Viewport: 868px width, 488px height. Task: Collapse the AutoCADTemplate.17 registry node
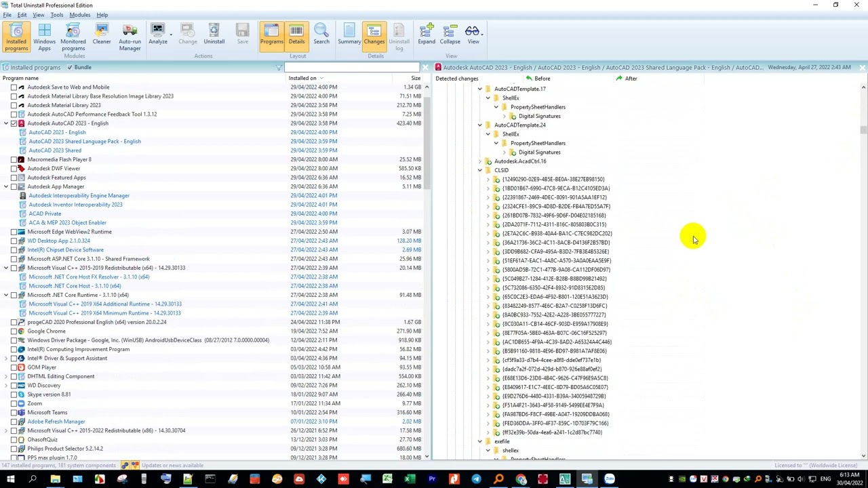(x=479, y=89)
